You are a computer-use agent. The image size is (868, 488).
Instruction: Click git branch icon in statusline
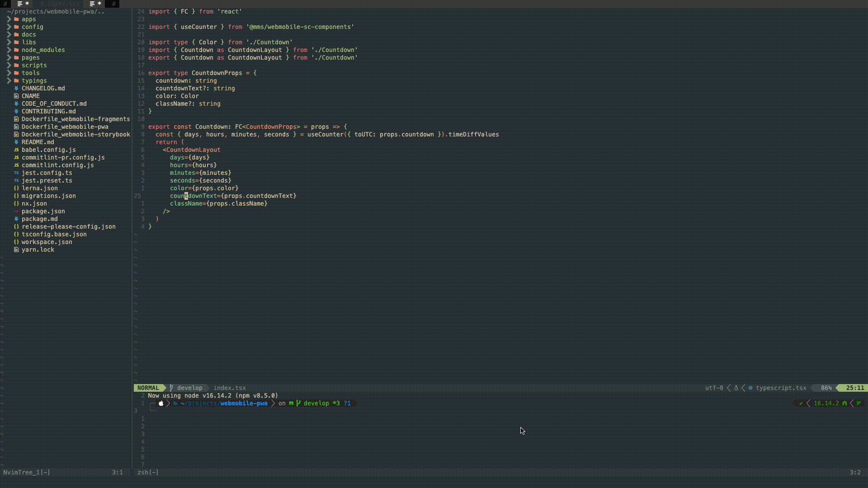[172, 388]
